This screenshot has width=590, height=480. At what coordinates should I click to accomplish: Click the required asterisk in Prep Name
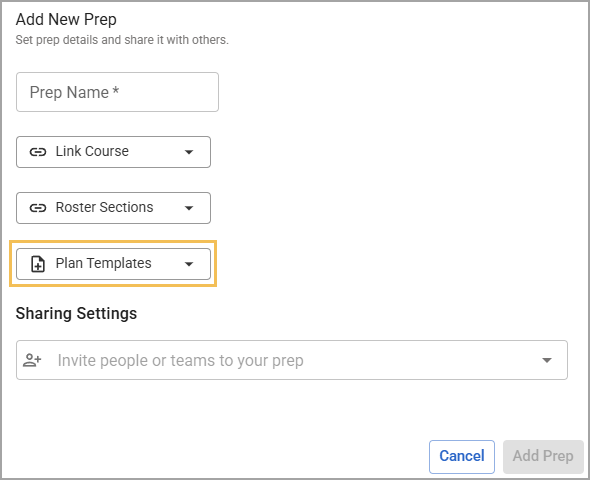[x=116, y=91]
